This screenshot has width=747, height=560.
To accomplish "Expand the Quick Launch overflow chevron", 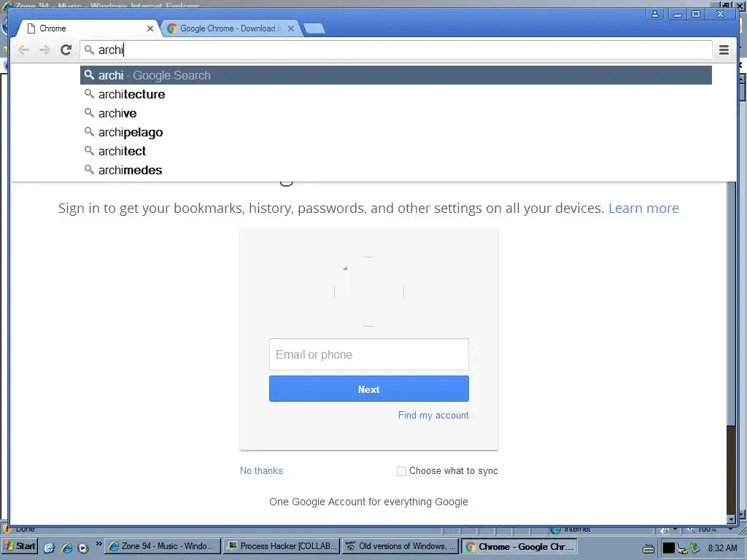I will tap(98, 544).
